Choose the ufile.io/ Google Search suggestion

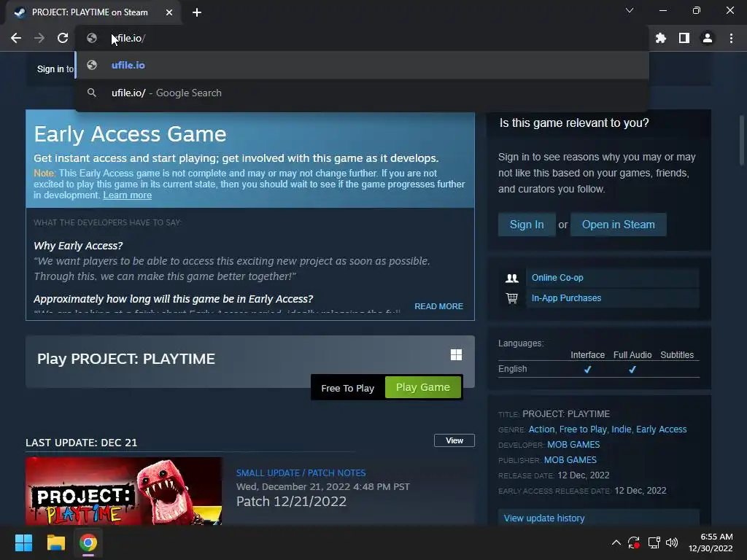coord(362,93)
